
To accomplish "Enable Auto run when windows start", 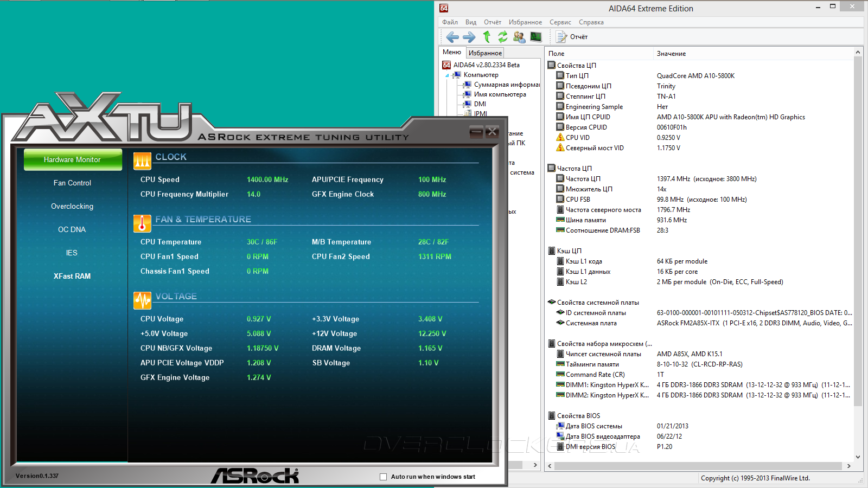I will pos(384,477).
